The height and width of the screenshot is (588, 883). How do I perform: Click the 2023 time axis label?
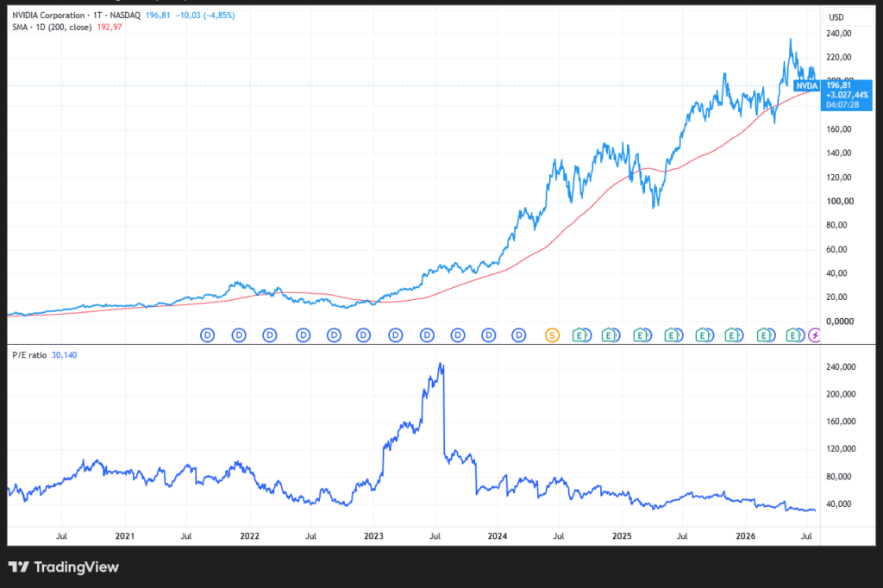point(373,535)
